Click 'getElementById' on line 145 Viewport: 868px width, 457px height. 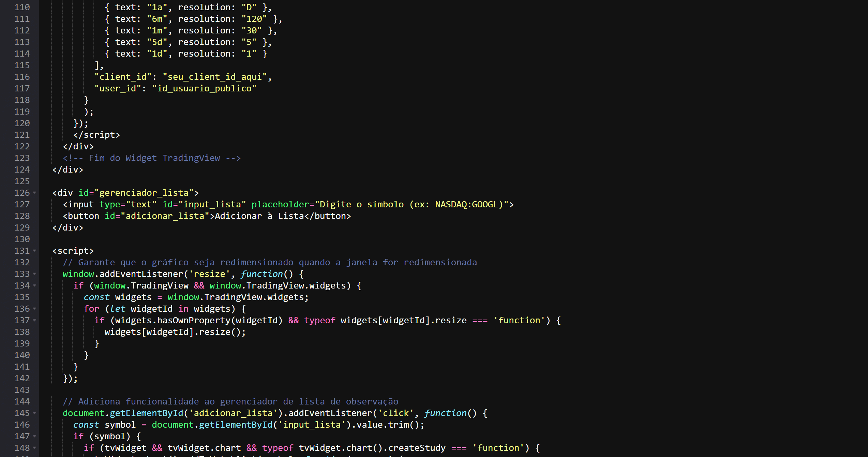[x=146, y=413]
